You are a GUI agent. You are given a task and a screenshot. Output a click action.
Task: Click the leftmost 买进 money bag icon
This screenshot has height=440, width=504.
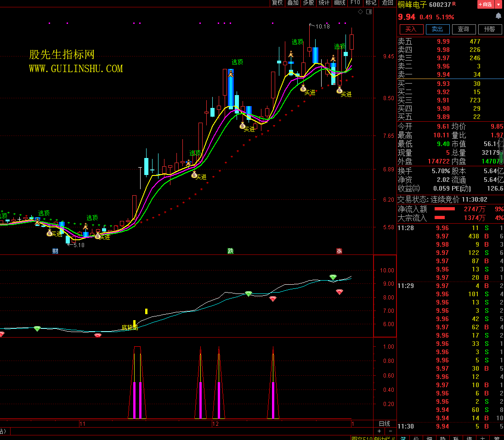50,233
